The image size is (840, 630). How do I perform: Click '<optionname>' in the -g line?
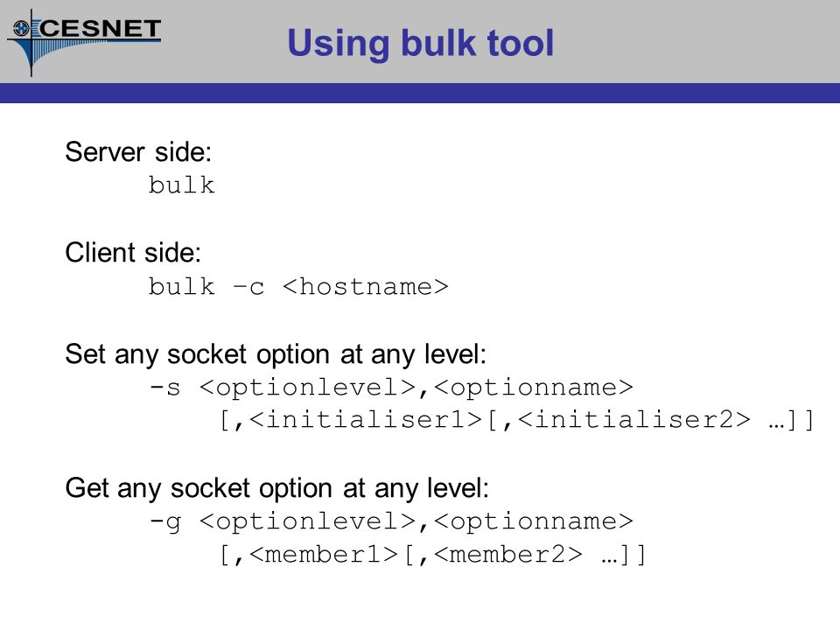tap(534, 521)
